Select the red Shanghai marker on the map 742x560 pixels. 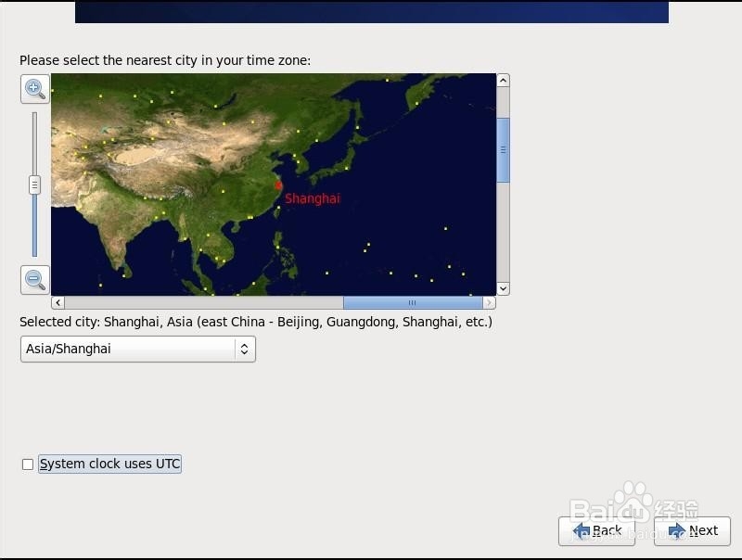278,187
